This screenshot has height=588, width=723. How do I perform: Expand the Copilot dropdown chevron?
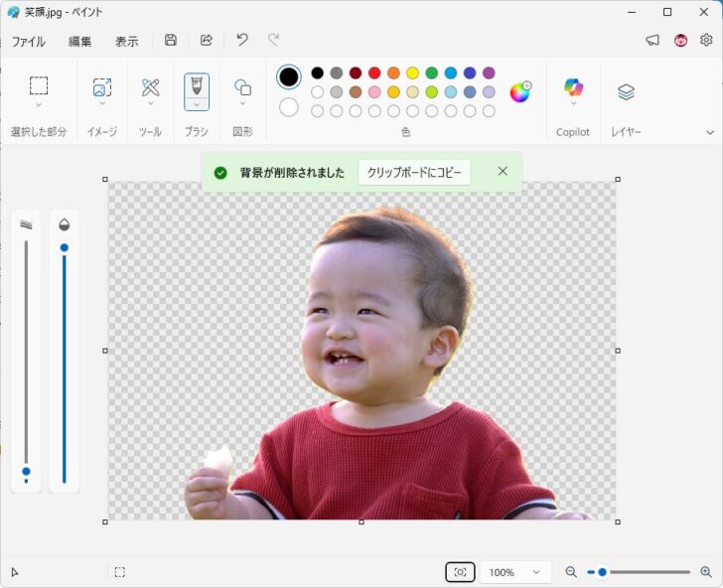573,103
